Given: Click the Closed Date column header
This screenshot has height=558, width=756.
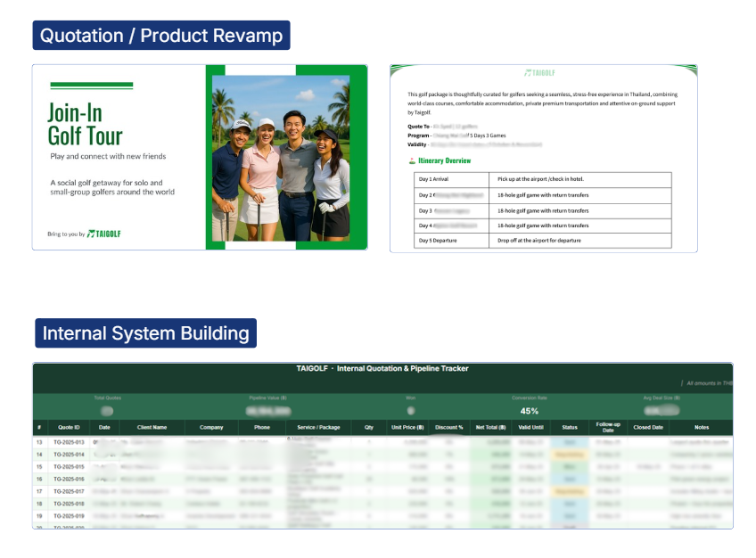Looking at the screenshot, I should 648,428.
